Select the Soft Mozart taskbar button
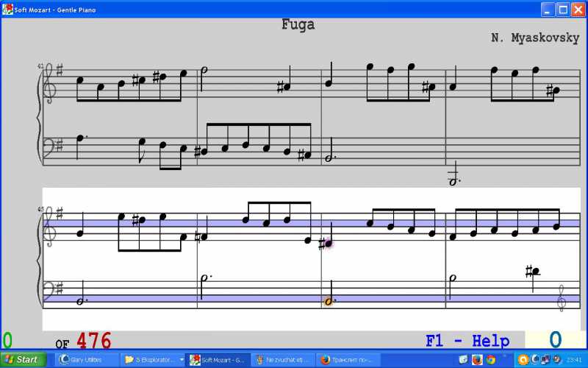588x368 pixels. click(x=218, y=360)
